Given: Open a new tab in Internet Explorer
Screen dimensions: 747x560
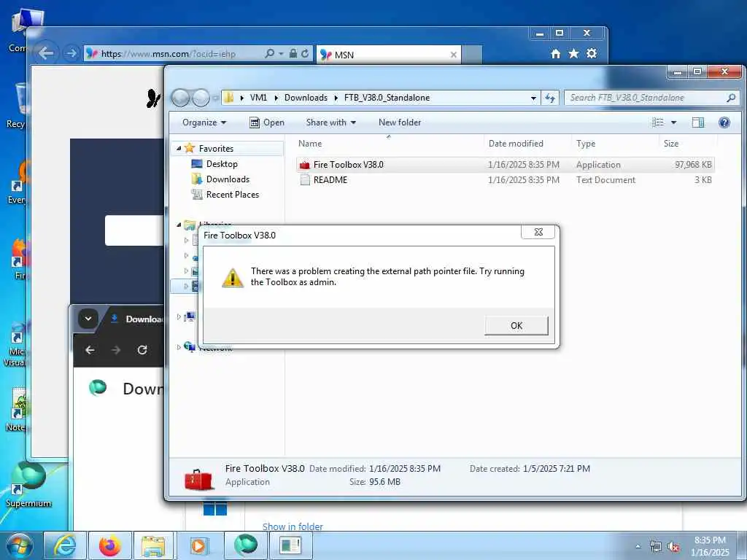Looking at the screenshot, I should click(x=472, y=55).
